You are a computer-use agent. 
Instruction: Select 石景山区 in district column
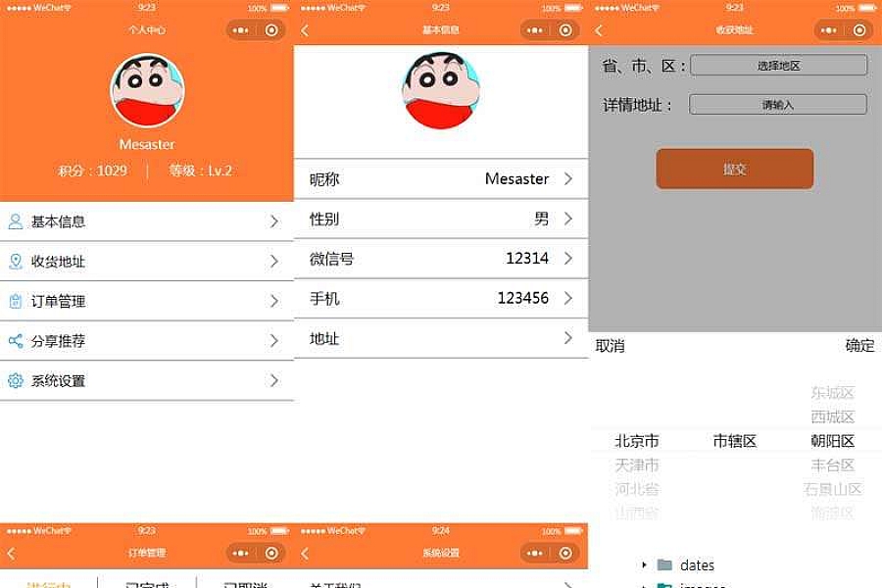click(832, 489)
